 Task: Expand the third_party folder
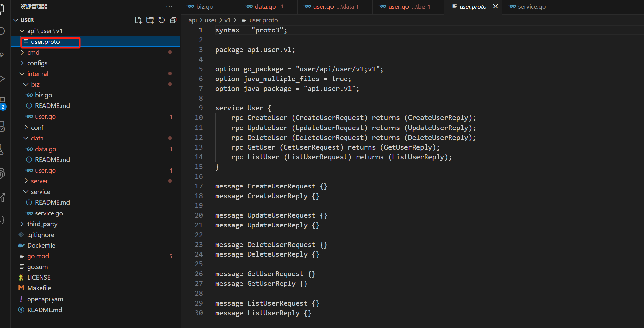[x=22, y=224]
